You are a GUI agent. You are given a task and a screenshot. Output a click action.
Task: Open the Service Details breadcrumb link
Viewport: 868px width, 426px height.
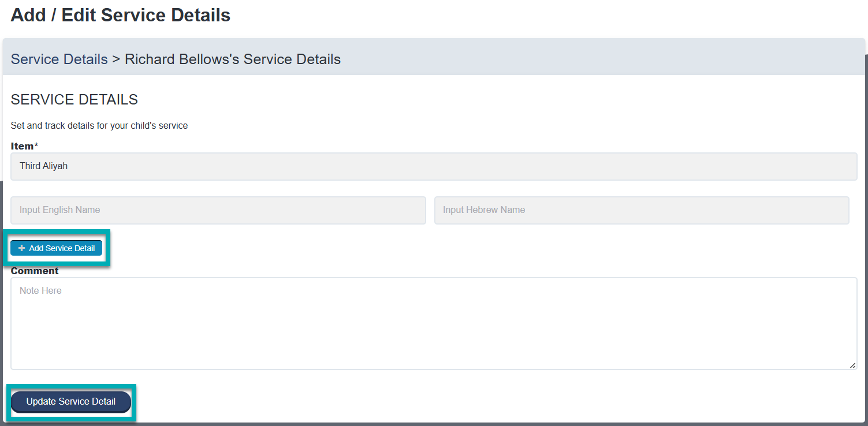pyautogui.click(x=58, y=59)
